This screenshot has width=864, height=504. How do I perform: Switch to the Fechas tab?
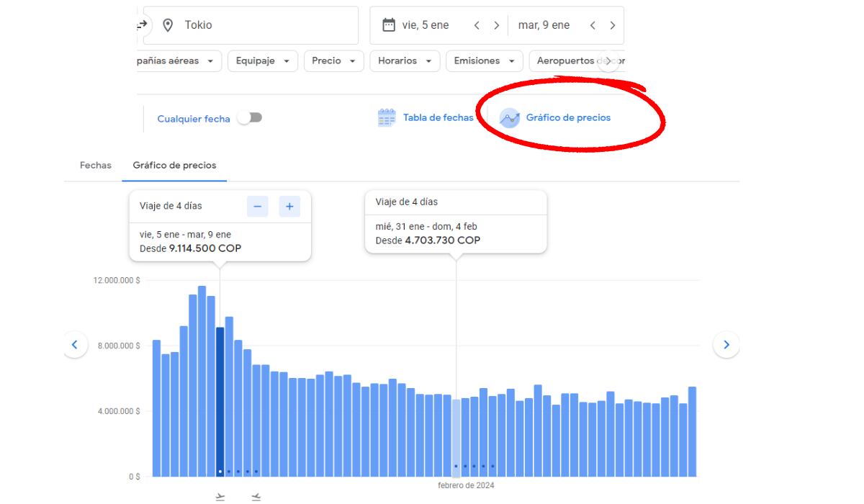tap(95, 166)
